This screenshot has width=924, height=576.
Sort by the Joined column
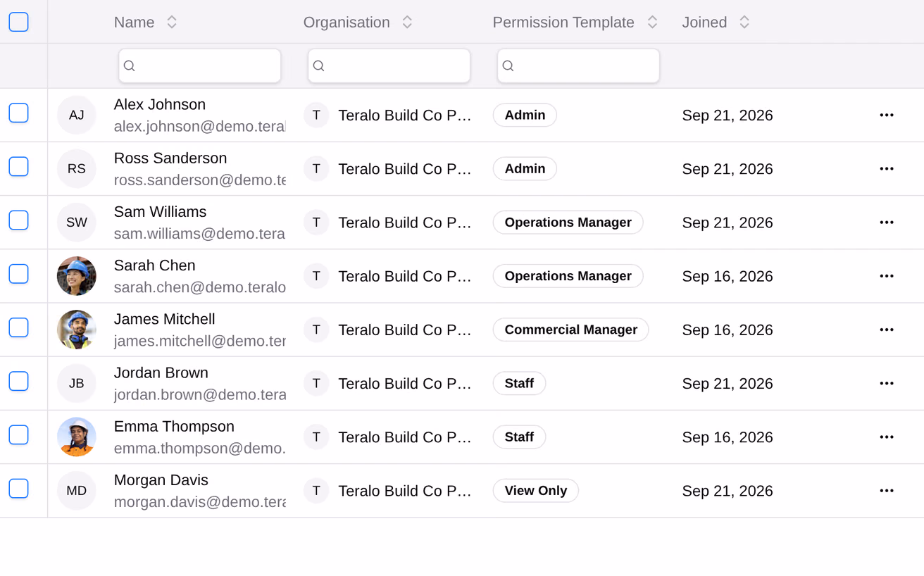[744, 23]
